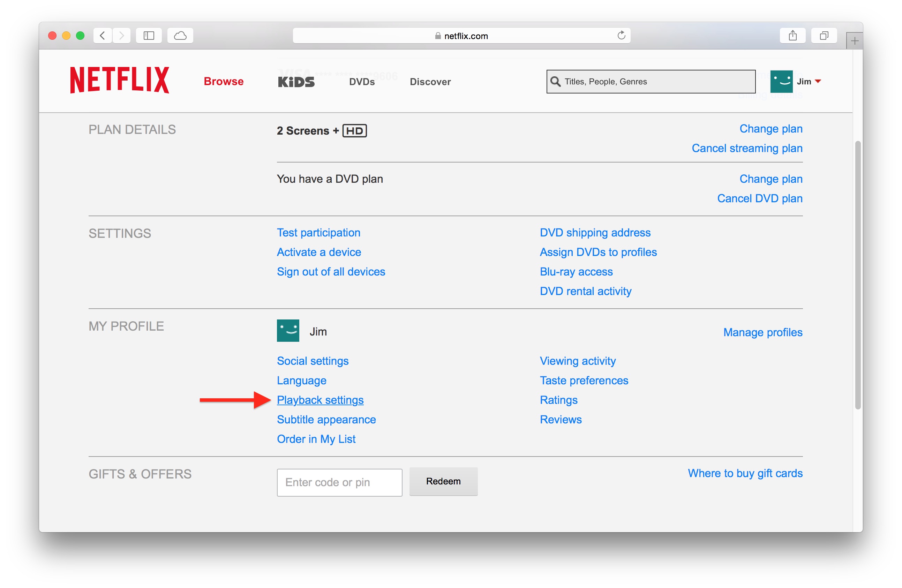902x588 pixels.
Task: Open Taste preferences
Action: tap(584, 380)
